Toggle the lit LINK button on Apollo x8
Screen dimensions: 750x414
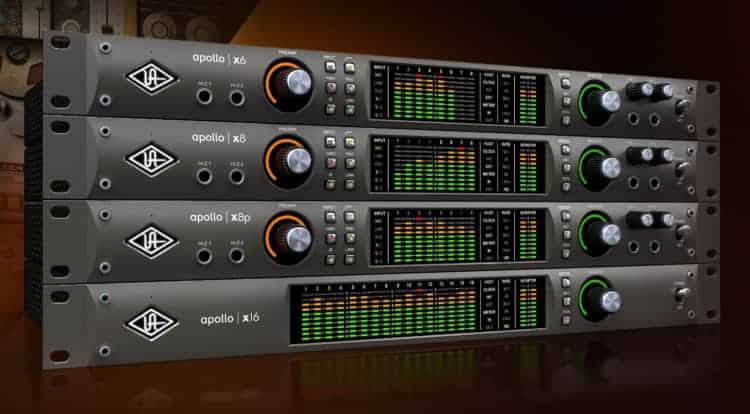pyautogui.click(x=350, y=184)
